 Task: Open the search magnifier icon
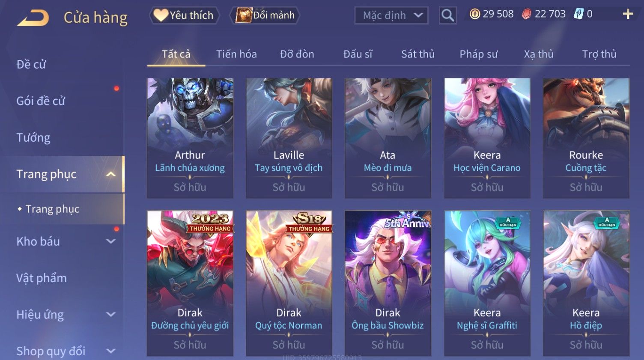(x=447, y=15)
